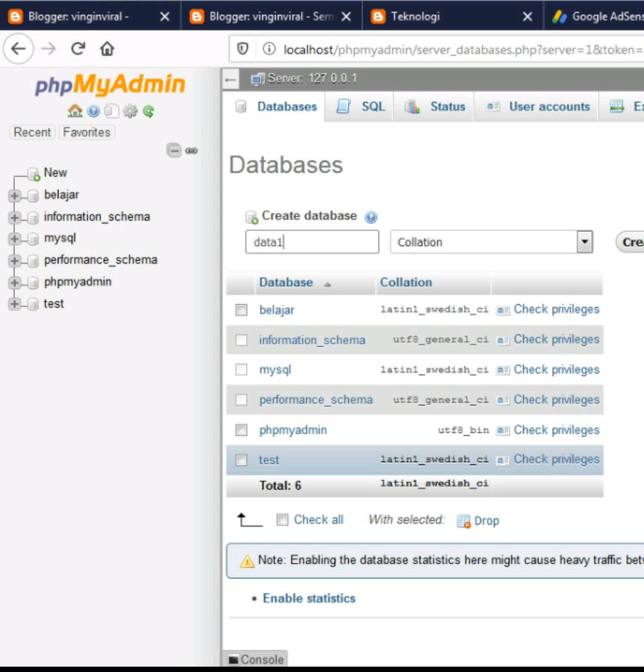Expand phpmyadmin node in tree

click(x=14, y=283)
